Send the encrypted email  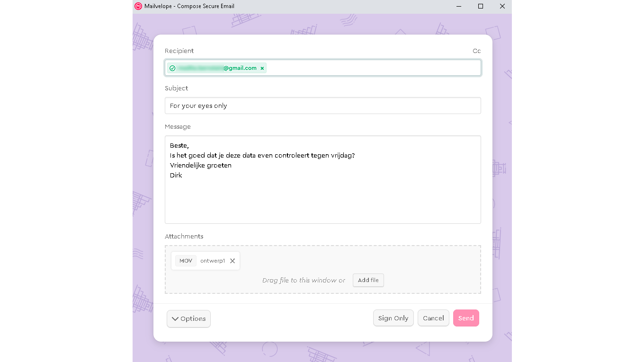(466, 318)
